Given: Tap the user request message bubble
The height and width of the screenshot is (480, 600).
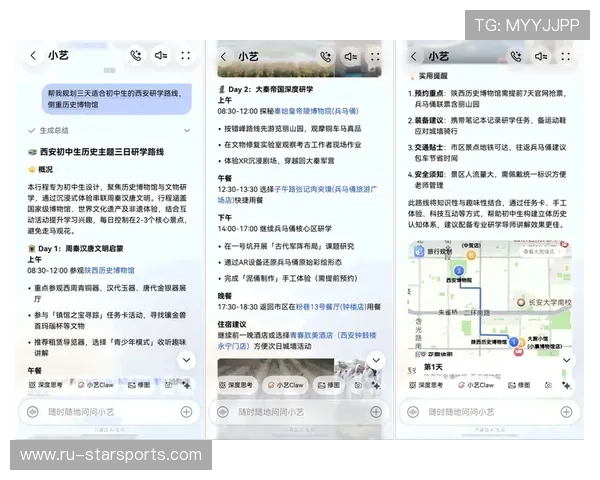Looking at the screenshot, I should 116,99.
